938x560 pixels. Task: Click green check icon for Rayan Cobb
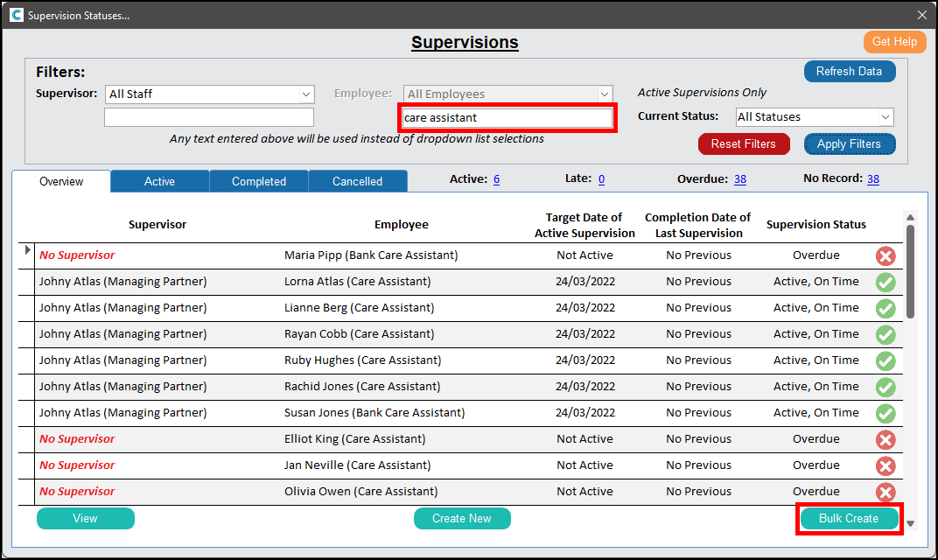[885, 334]
